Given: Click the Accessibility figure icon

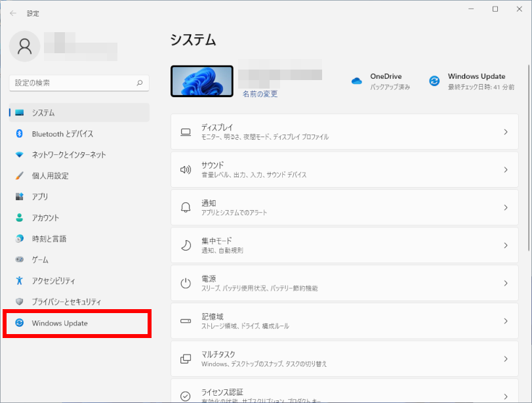Looking at the screenshot, I should (x=19, y=281).
